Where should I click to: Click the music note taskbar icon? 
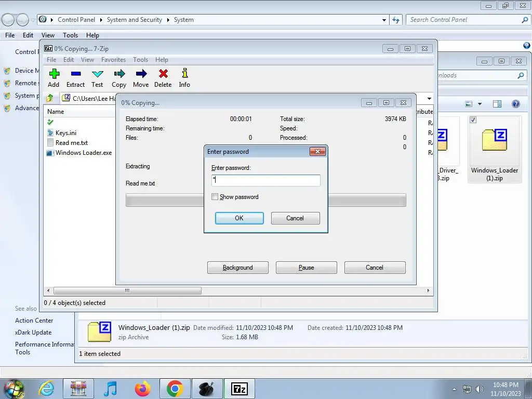tap(110, 389)
